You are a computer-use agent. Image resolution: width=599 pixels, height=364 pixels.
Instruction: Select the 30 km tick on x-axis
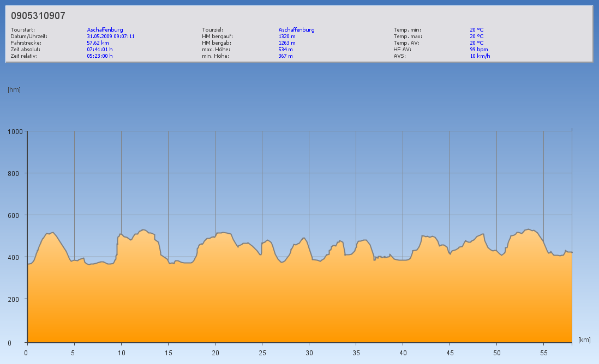click(309, 353)
